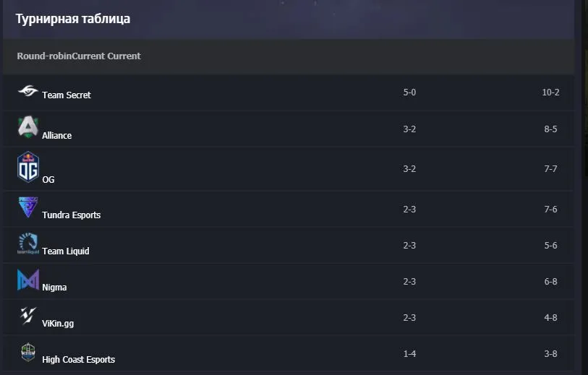This screenshot has width=588, height=375.
Task: Click the Турнирная таблица heading
Action: tap(73, 19)
